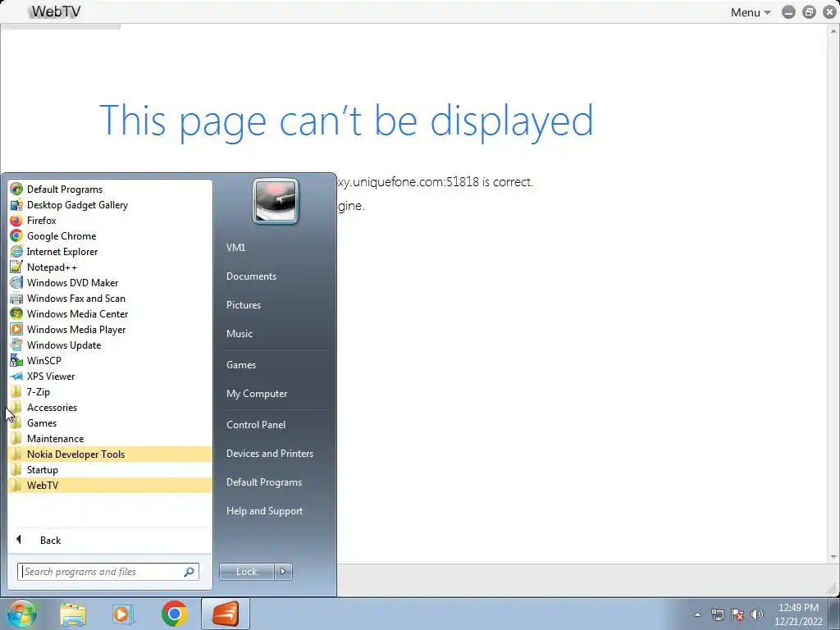Open the Action Center flag icon

point(737,614)
